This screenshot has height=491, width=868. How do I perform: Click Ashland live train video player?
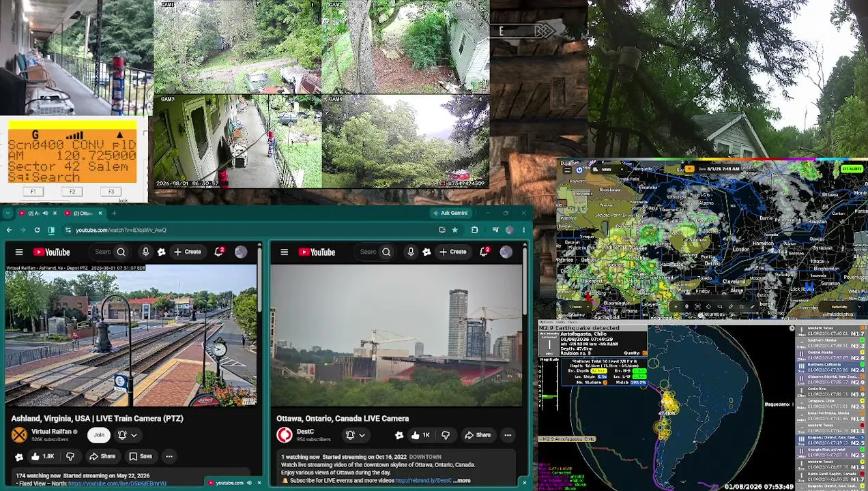[131, 335]
